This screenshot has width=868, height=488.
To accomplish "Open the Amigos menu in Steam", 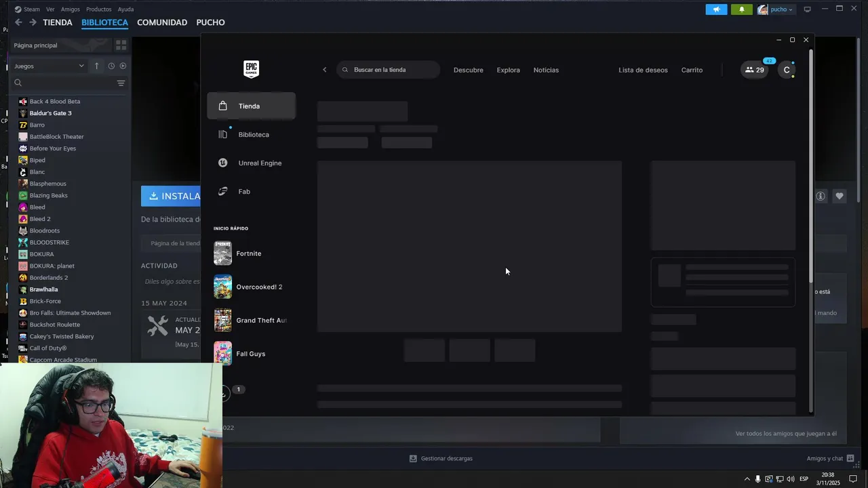I will pyautogui.click(x=70, y=9).
